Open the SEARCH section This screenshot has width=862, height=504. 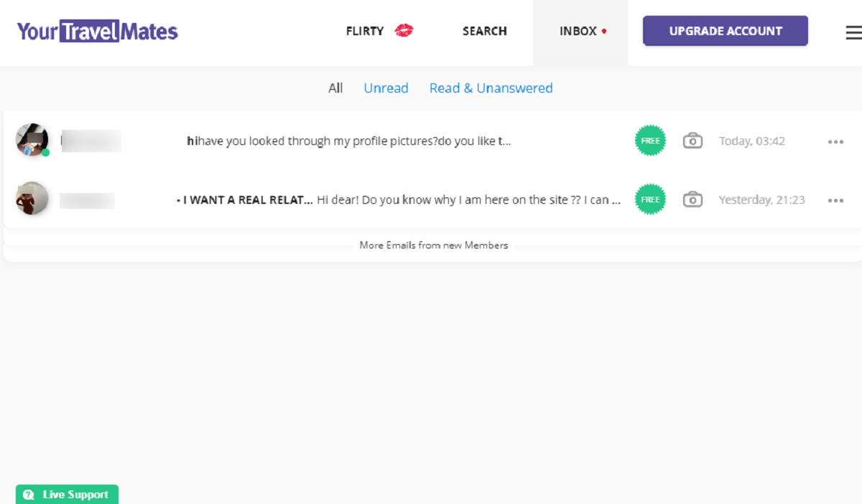coord(484,31)
